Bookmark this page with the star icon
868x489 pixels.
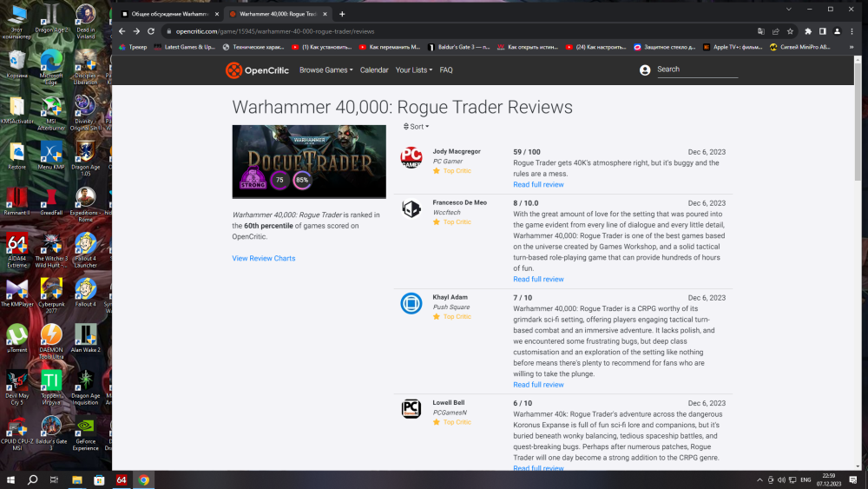point(790,31)
